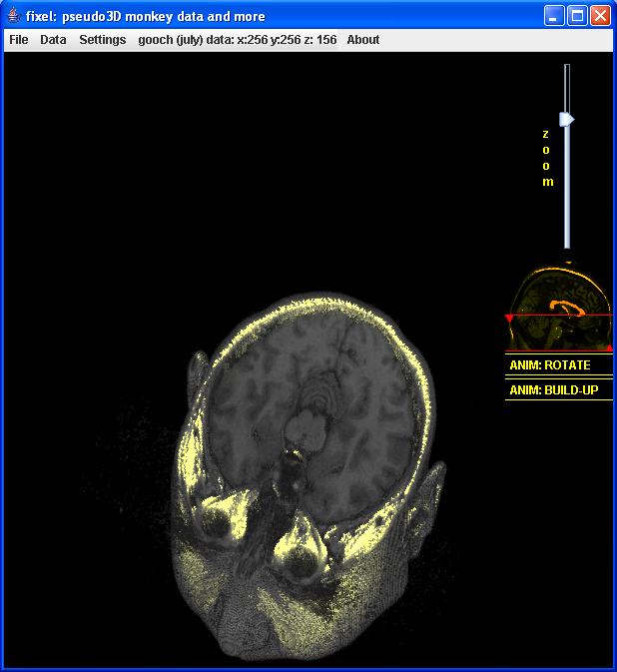Maximize the fixel window
The height and width of the screenshot is (672, 617).
tap(577, 16)
